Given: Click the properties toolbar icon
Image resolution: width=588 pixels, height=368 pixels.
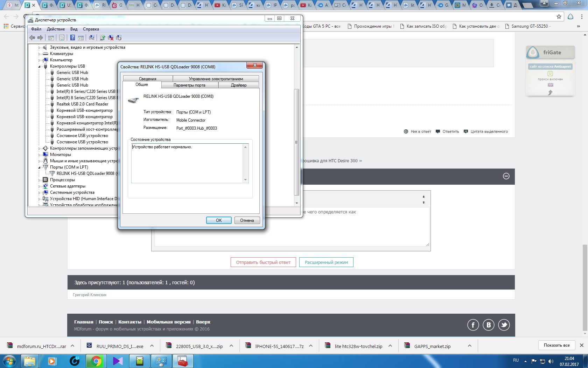Looking at the screenshot, I should [62, 38].
